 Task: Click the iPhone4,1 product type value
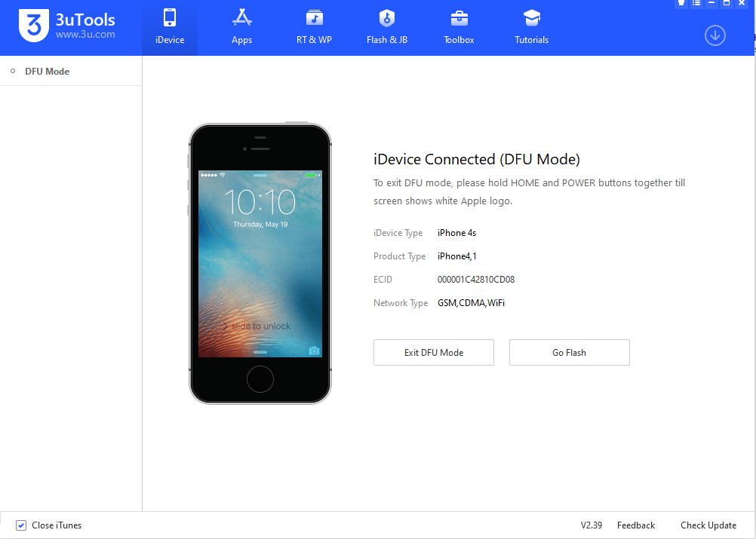coord(456,256)
